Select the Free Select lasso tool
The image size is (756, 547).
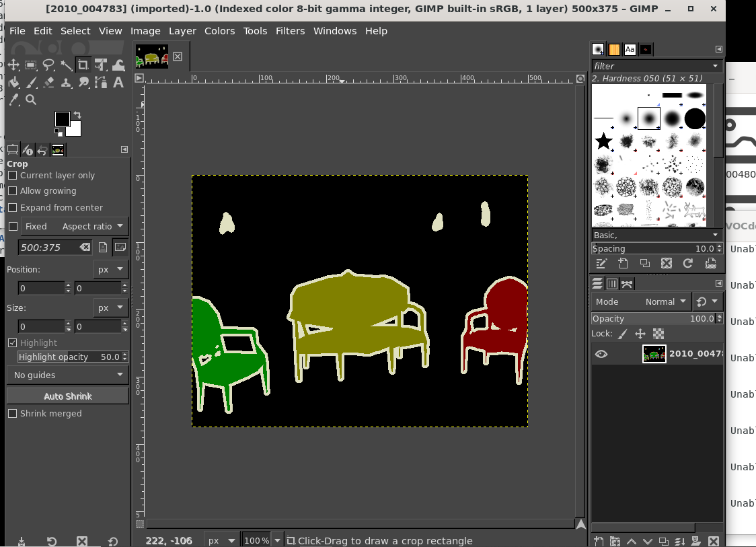[x=48, y=65]
